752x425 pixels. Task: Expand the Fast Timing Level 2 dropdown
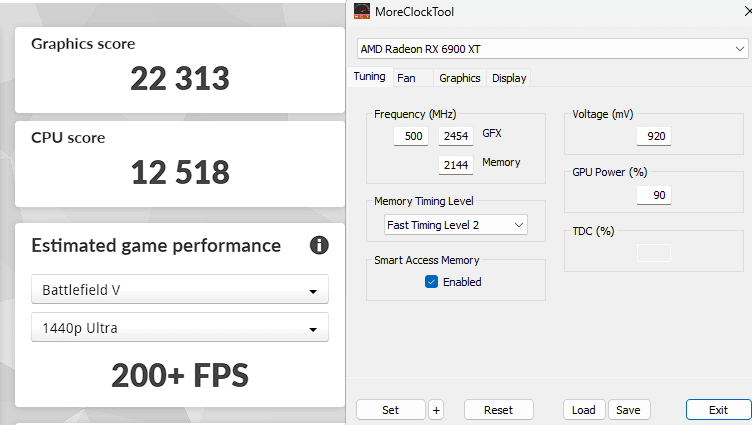click(x=456, y=225)
